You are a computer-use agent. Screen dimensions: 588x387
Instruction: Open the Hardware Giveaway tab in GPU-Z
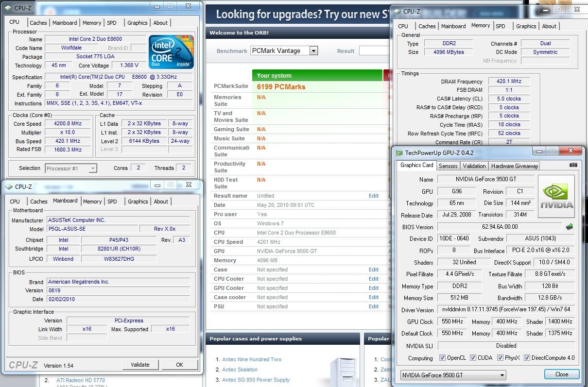(x=515, y=166)
